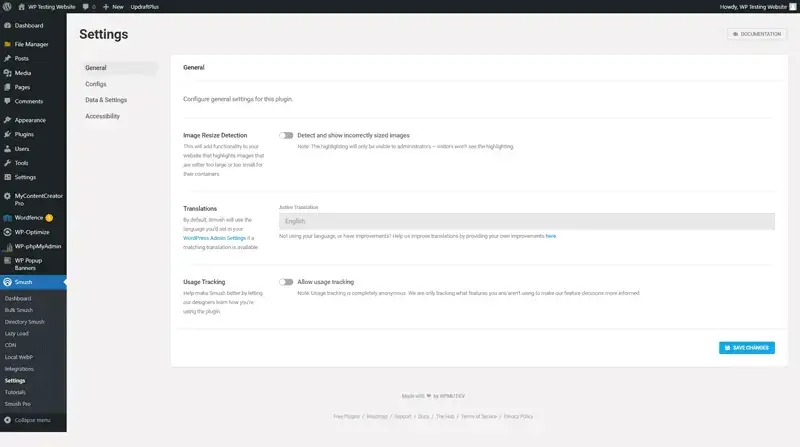This screenshot has width=800, height=447.
Task: Click the File Manager folder icon
Action: pos(8,44)
